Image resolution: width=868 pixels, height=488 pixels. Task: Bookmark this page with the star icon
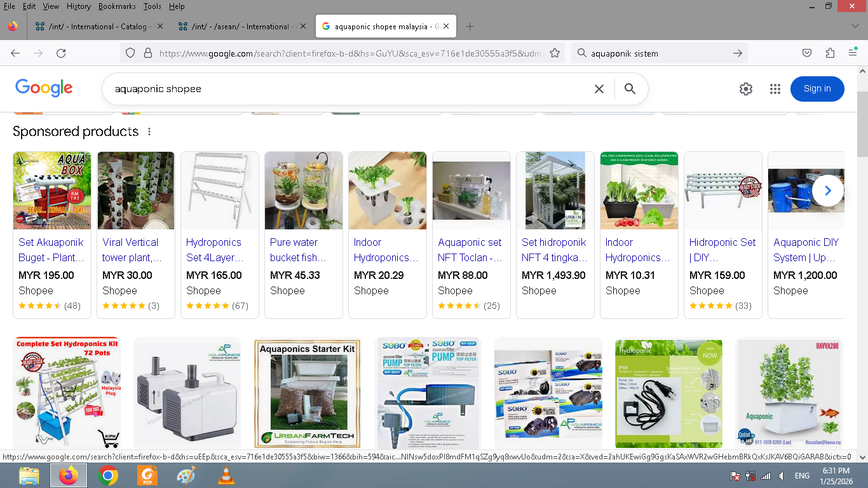click(x=555, y=53)
